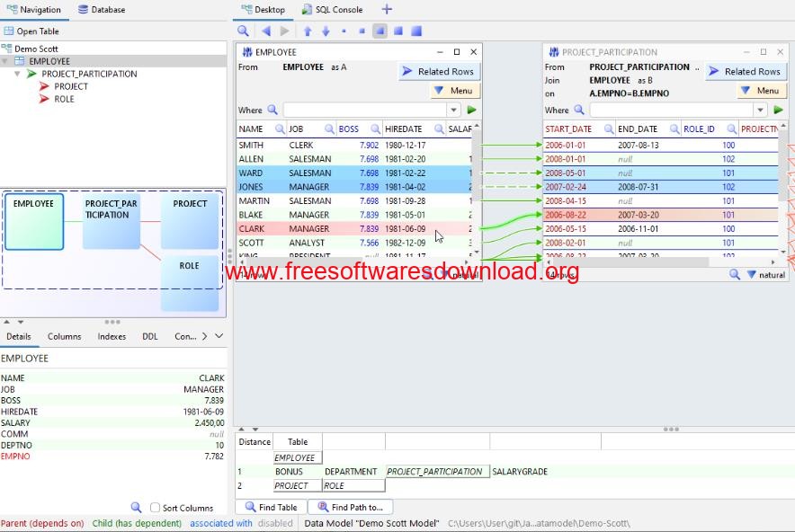Click the back arrow in the desktop toolbar
This screenshot has width=795, height=532.
click(266, 31)
